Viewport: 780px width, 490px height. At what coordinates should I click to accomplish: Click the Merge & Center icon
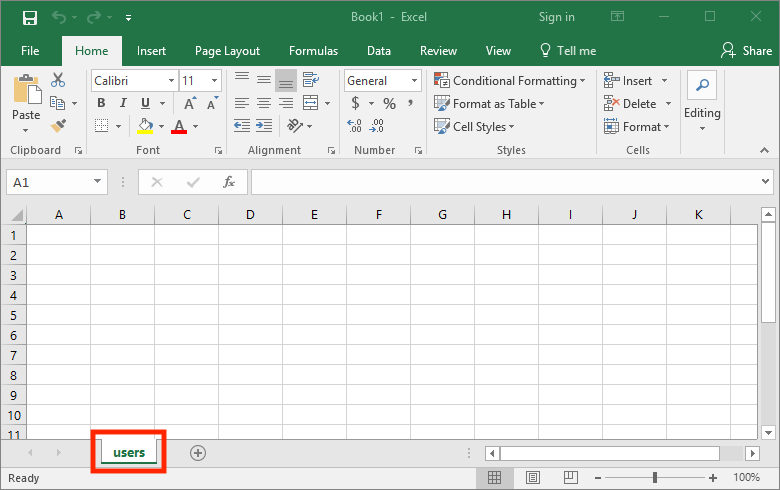(x=311, y=103)
